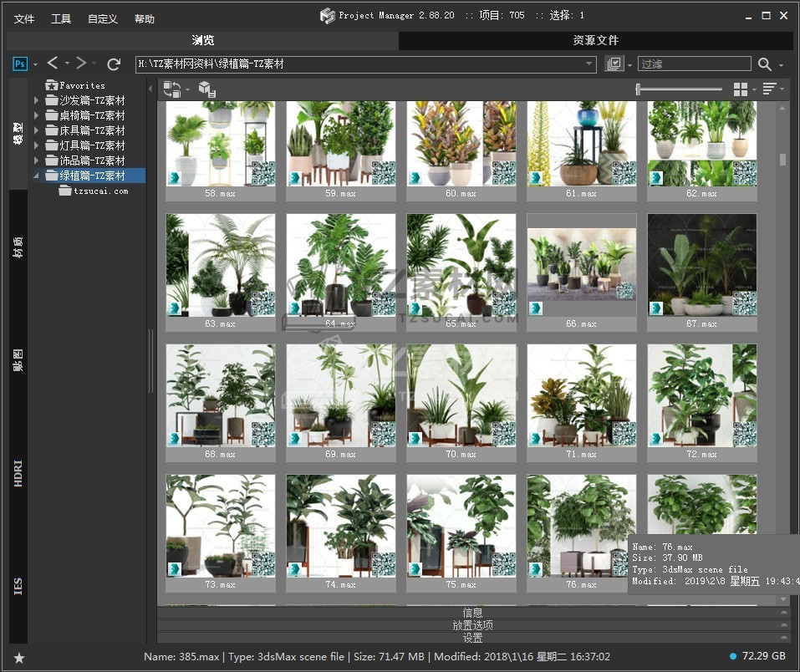
Task: Adjust the thumbnail size slider
Action: 639,89
